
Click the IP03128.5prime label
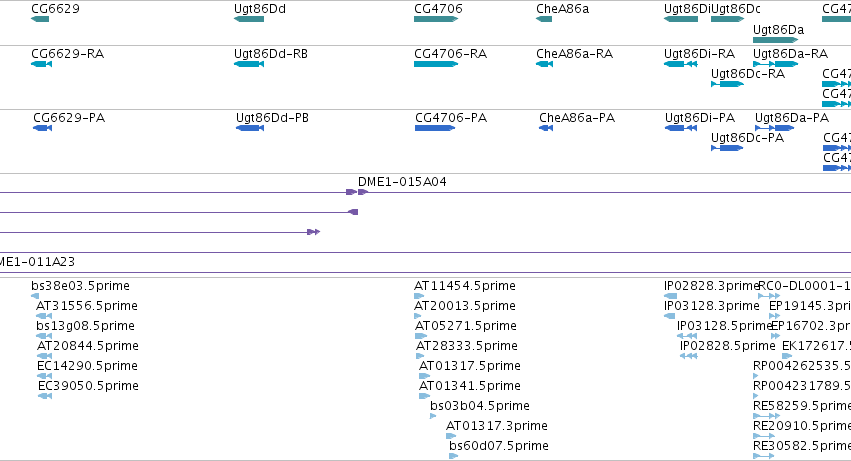point(724,326)
